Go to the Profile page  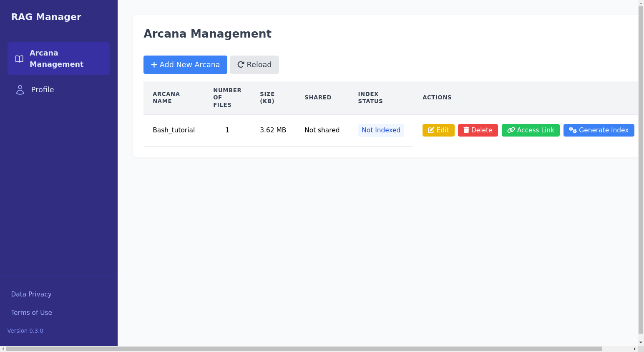pos(59,90)
